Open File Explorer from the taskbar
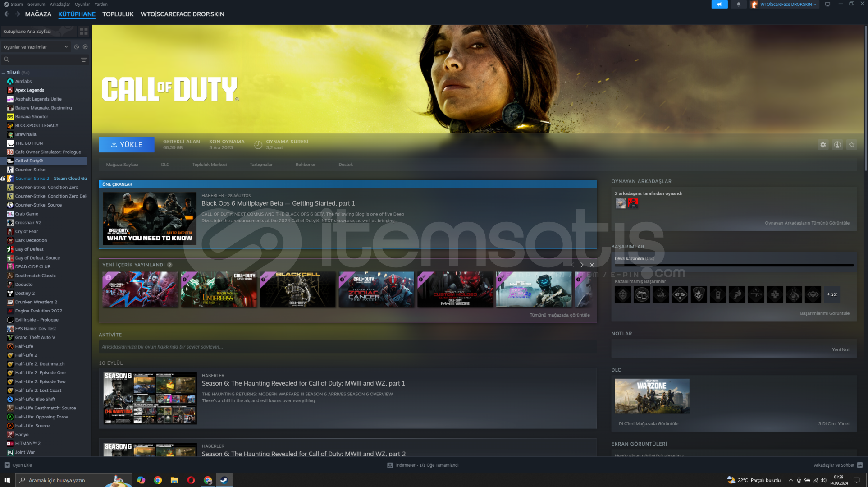 click(x=174, y=480)
